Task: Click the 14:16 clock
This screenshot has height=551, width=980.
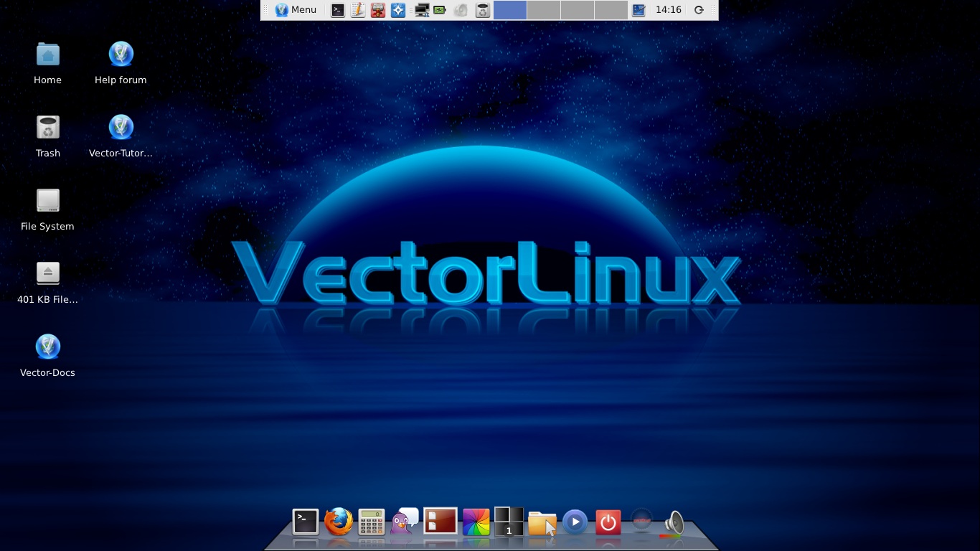Action: (669, 10)
